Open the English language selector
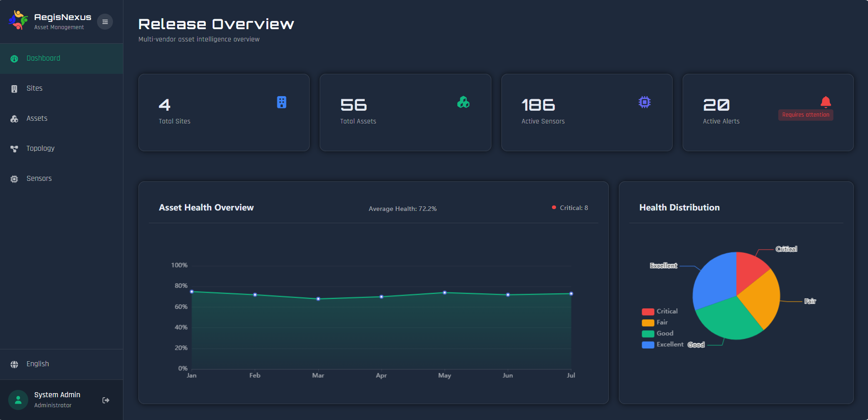 [x=37, y=364]
